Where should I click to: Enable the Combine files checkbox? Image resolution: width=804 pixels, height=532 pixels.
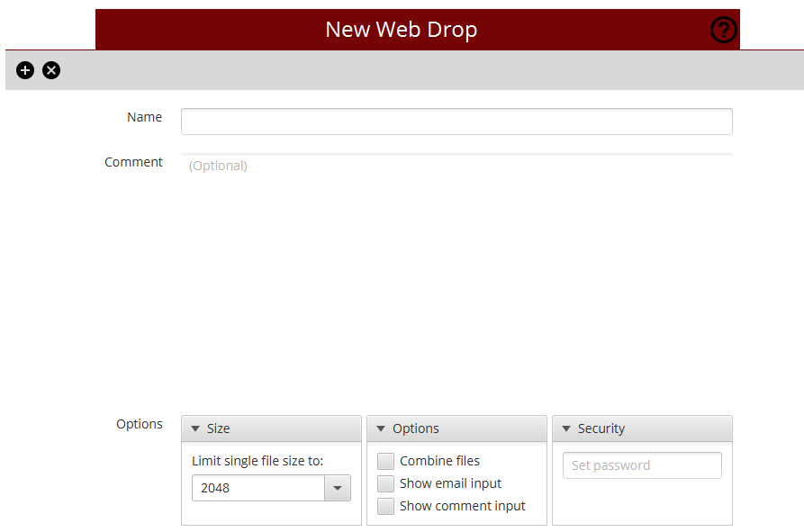(385, 461)
